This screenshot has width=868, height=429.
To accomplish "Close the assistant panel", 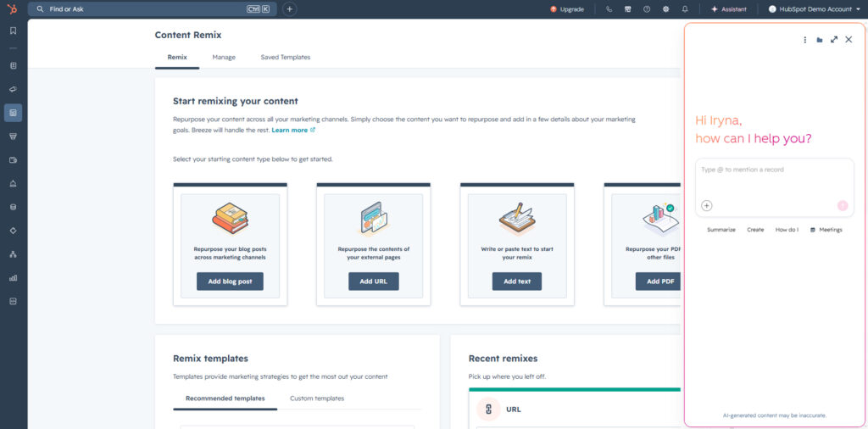I will (849, 40).
